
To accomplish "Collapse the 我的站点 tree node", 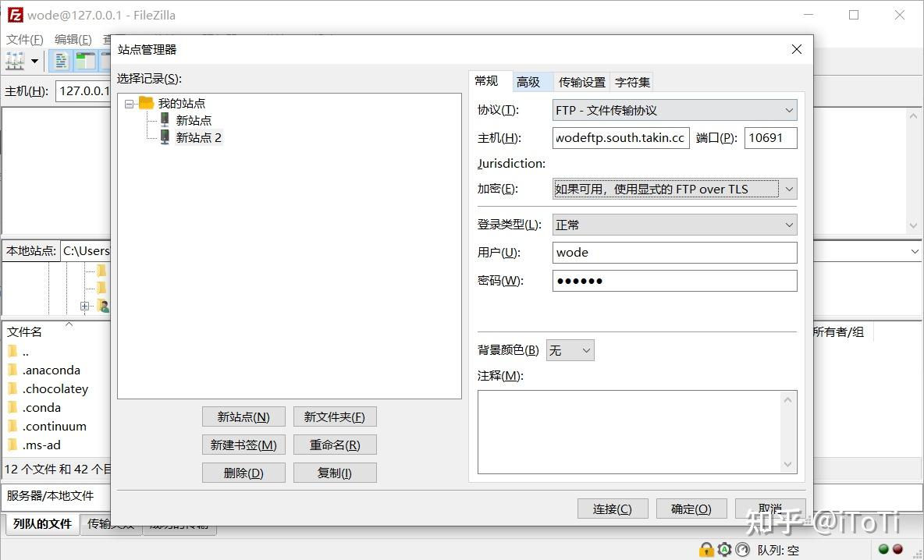I will click(129, 104).
